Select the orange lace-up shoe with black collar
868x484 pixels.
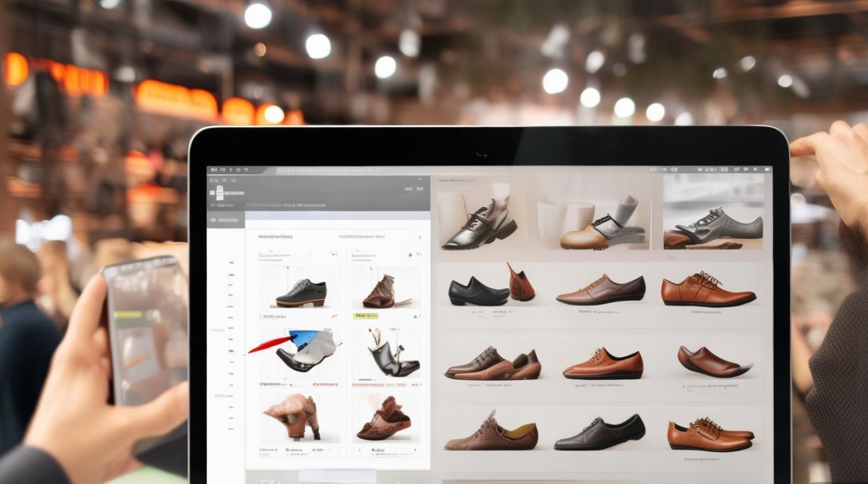click(603, 363)
